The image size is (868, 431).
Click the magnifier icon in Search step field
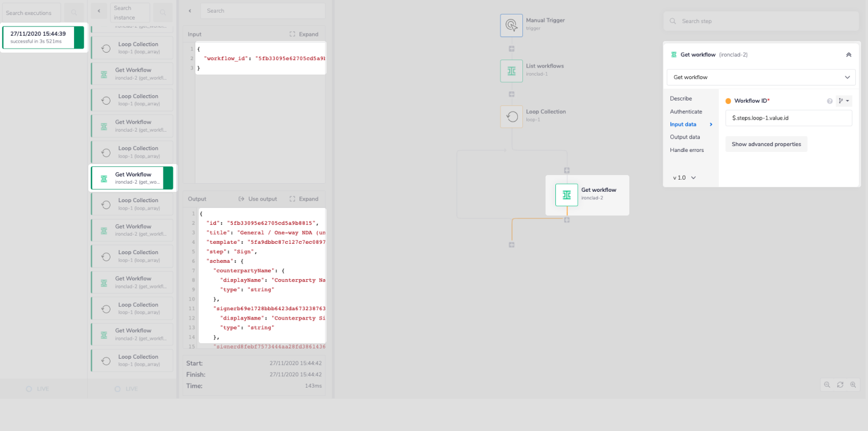click(672, 21)
